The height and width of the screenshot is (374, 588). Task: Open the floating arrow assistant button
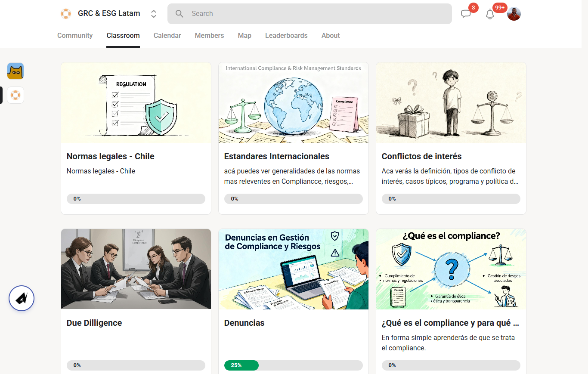[x=21, y=298]
